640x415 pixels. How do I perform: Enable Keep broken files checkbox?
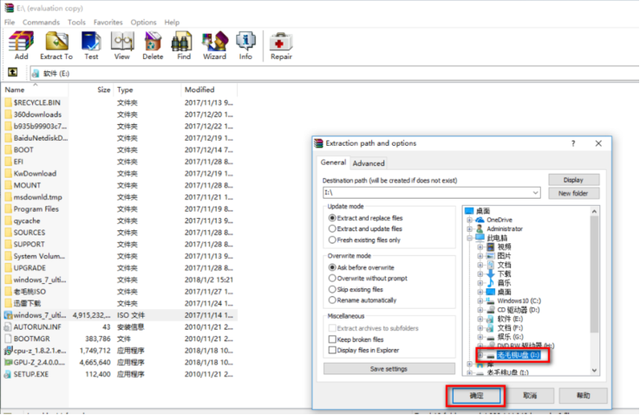(332, 339)
